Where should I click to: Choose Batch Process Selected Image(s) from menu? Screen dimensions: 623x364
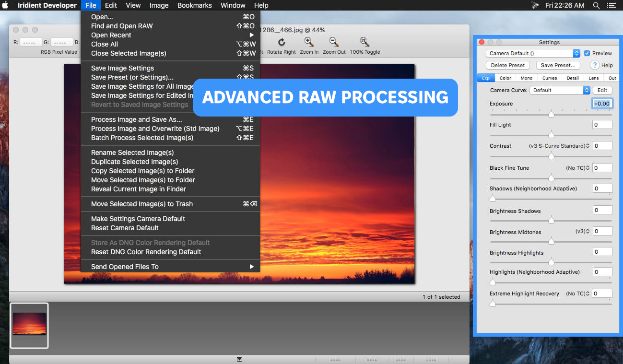(x=139, y=138)
